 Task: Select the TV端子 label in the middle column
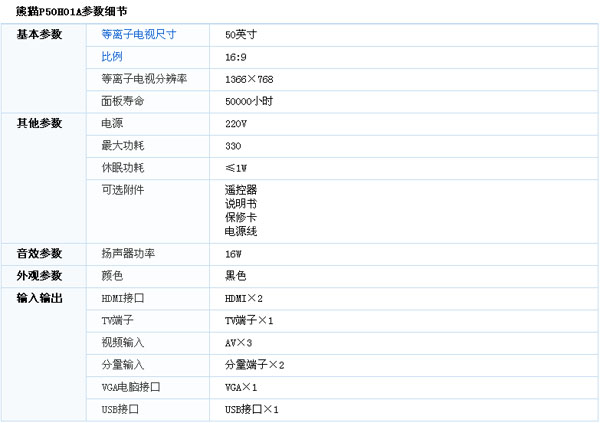coord(117,320)
